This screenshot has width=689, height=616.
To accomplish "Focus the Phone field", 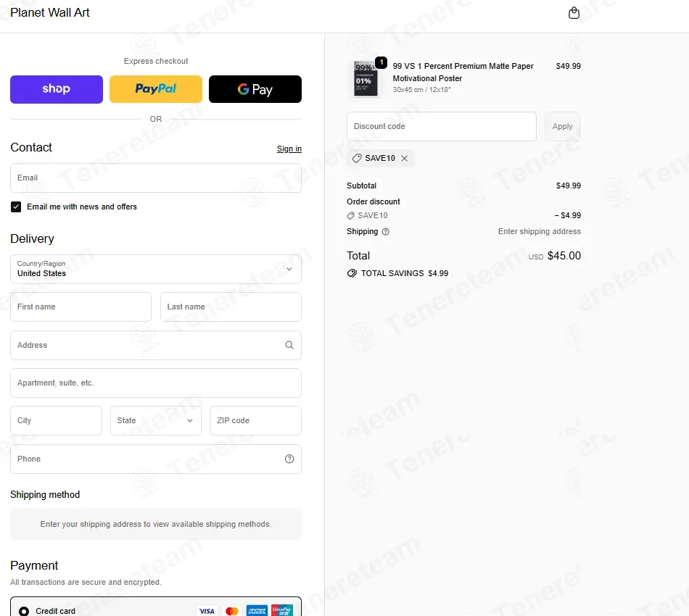I will click(155, 459).
